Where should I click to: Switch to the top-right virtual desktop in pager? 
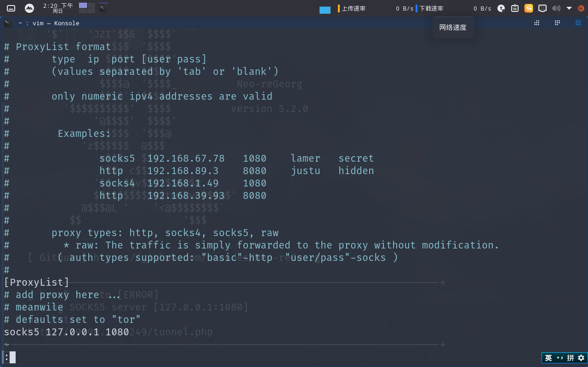coord(91,5)
